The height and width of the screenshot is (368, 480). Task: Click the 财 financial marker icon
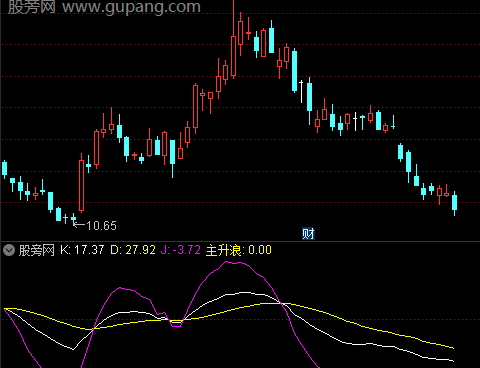click(x=308, y=234)
